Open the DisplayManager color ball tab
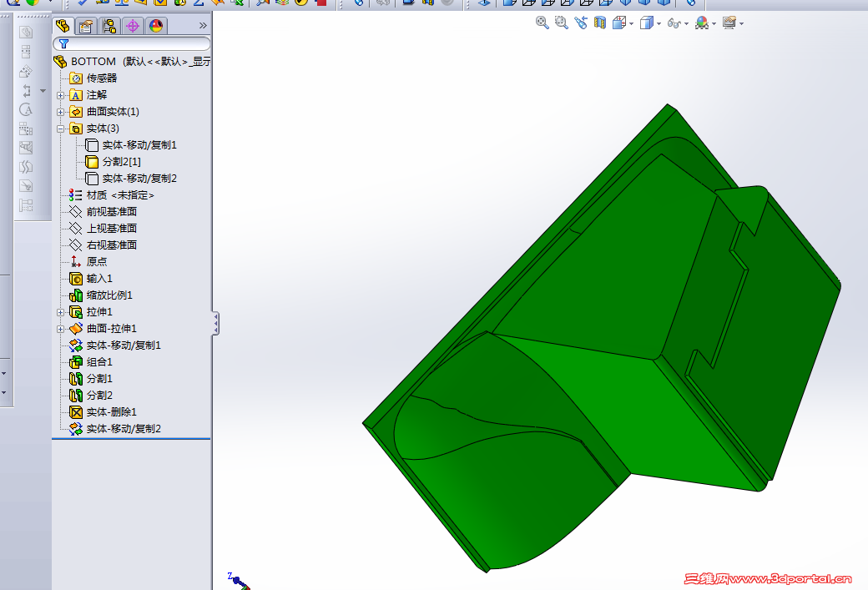 coord(156,26)
